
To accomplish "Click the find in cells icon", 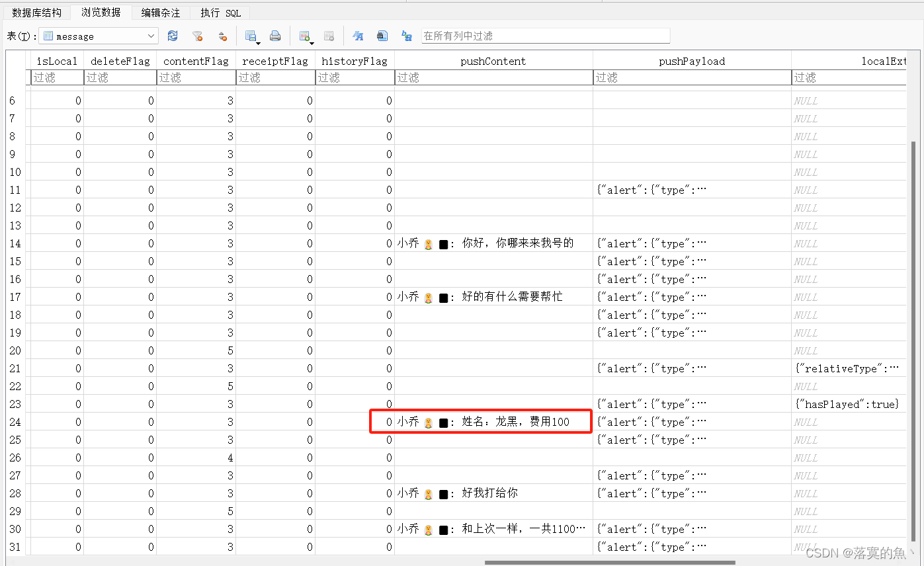I will (x=382, y=36).
